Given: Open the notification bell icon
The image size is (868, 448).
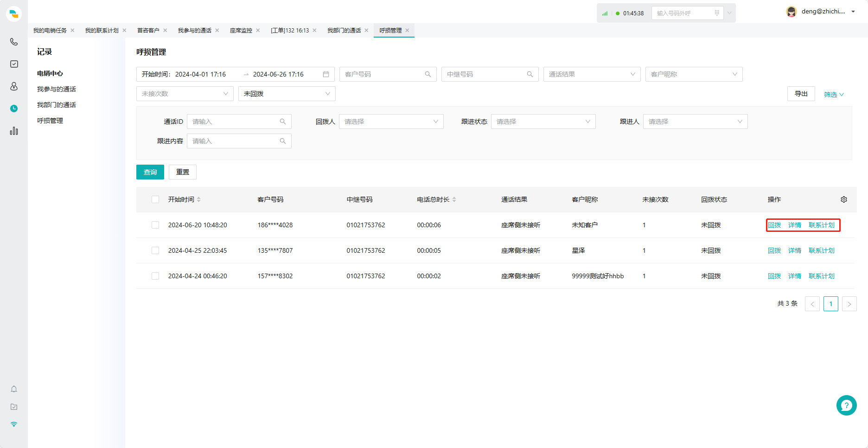Looking at the screenshot, I should 14,389.
